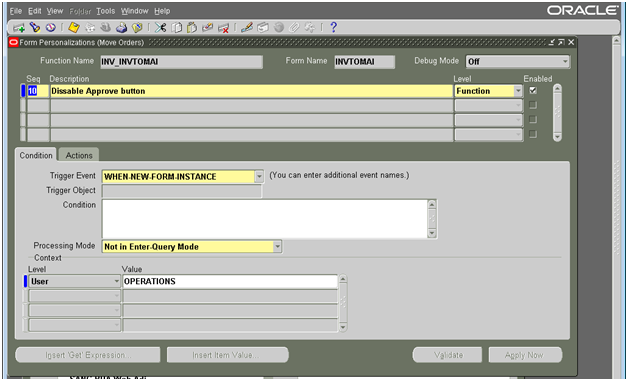This screenshot has height=379, width=627.
Task: Open Level dropdown in fourth personalization row
Action: click(518, 134)
